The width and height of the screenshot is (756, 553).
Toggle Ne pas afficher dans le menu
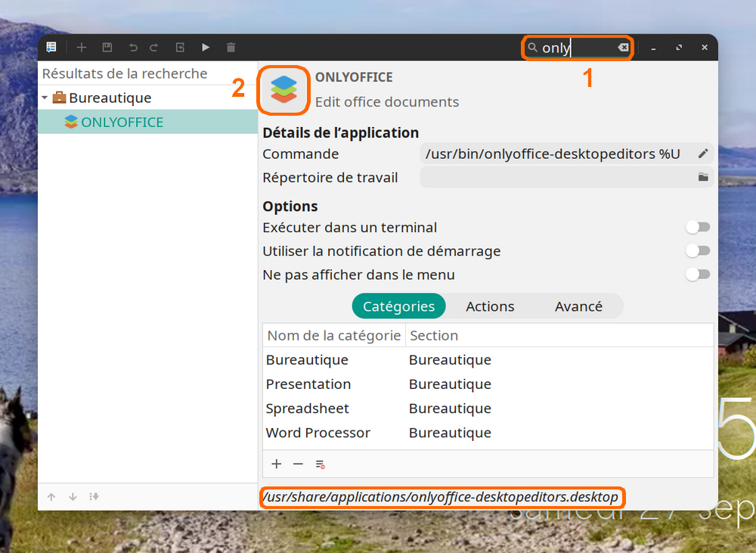pos(698,275)
